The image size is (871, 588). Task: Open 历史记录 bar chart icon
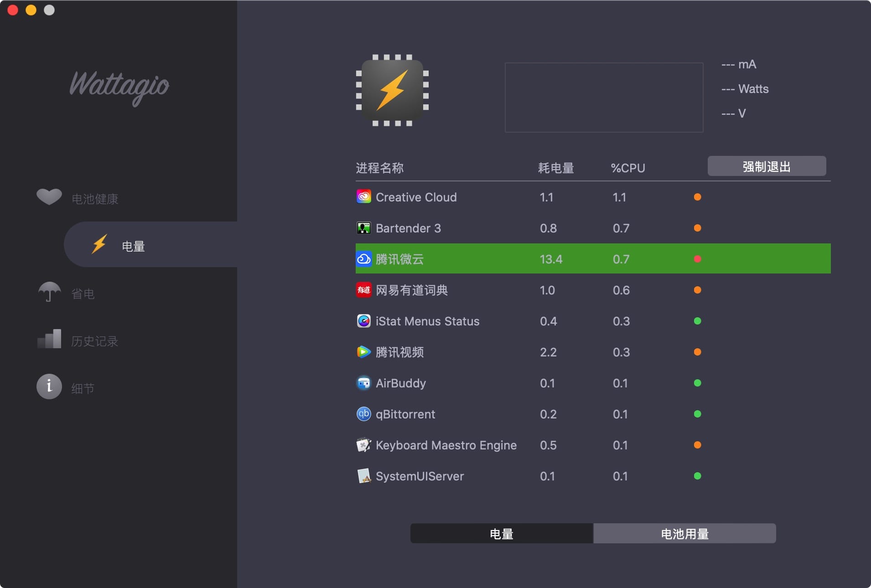49,340
